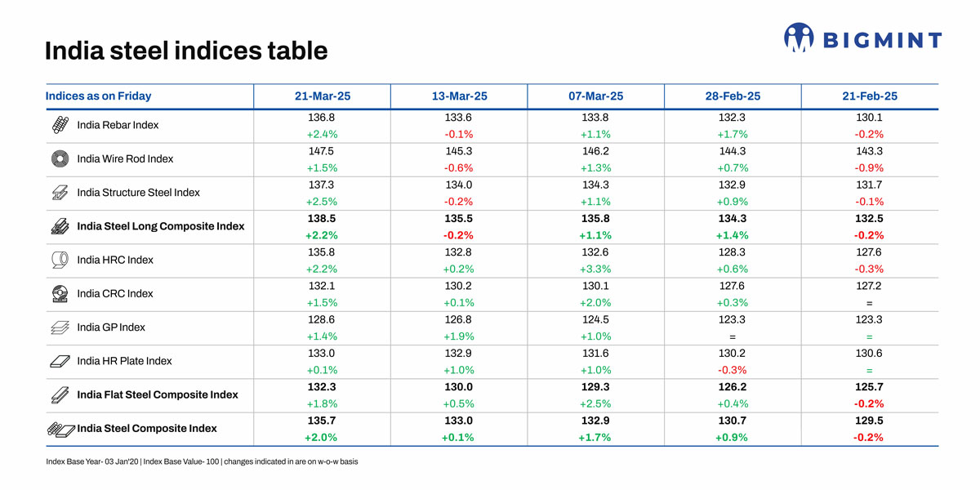
Task: Select the 21-Feb-25 column header
Action: pos(870,96)
